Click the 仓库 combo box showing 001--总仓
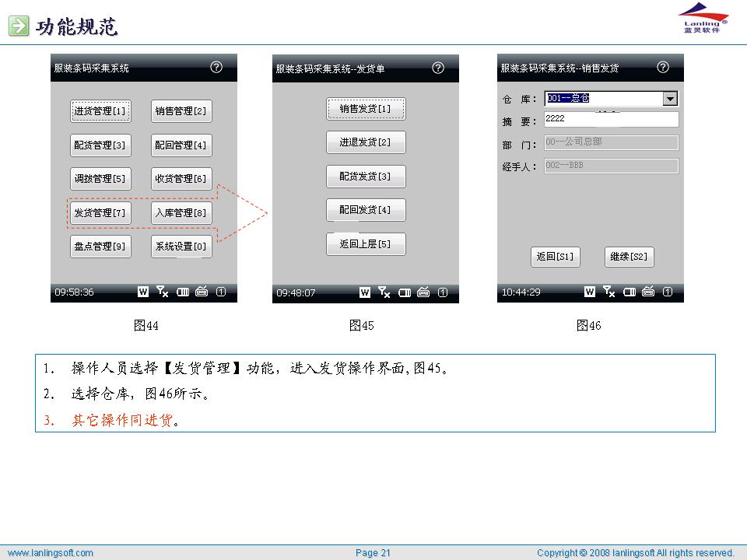 (612, 99)
